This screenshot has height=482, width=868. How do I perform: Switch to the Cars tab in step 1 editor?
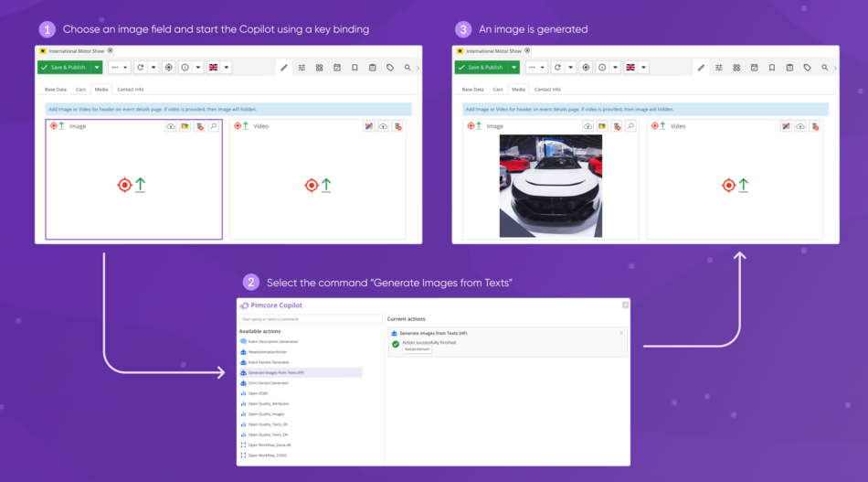pyautogui.click(x=80, y=90)
